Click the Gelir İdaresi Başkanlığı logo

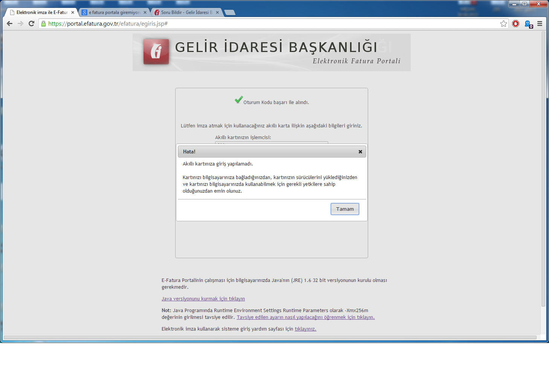[156, 52]
